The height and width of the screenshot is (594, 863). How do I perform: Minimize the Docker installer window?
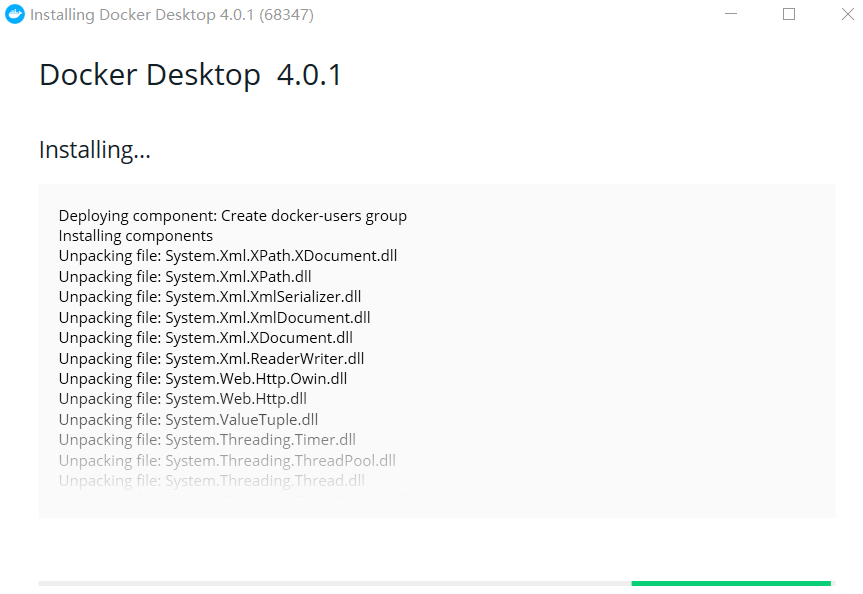coord(731,14)
